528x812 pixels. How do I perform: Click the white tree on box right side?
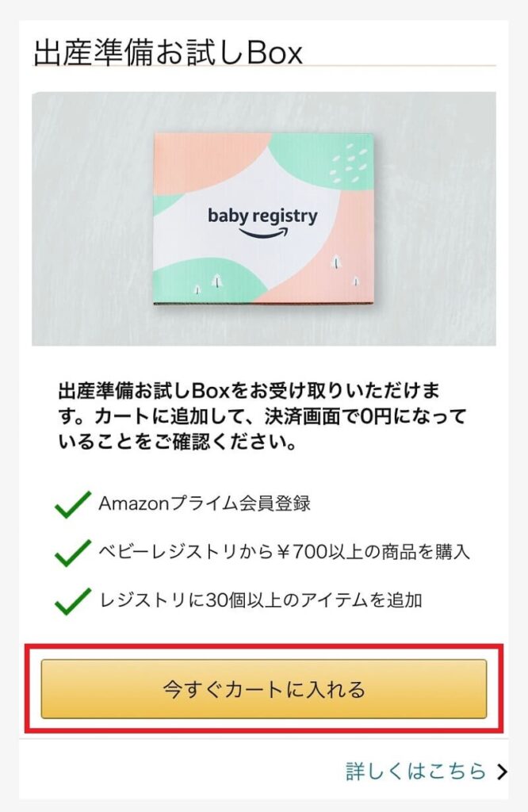(336, 262)
